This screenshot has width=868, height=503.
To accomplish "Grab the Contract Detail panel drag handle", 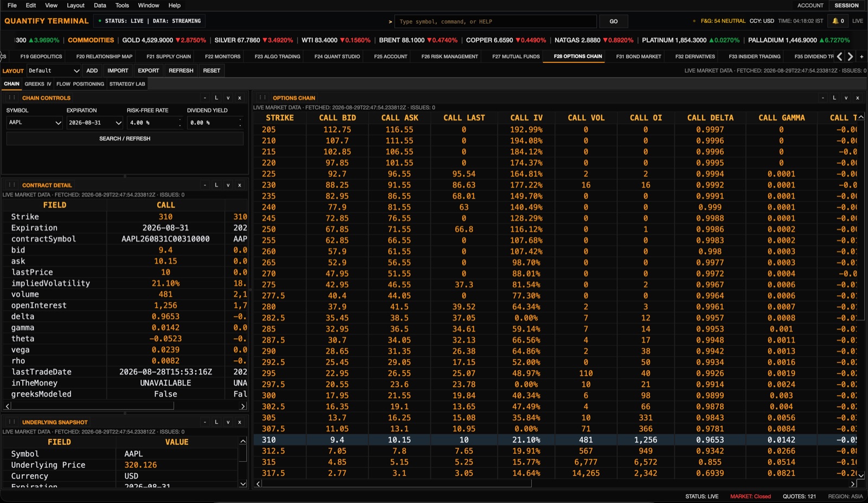I will click(x=11, y=185).
